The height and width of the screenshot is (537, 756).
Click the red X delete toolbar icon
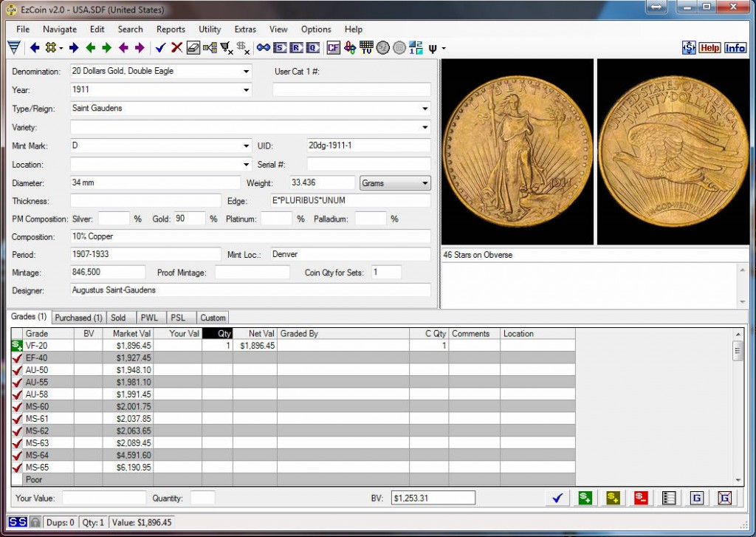(x=176, y=48)
